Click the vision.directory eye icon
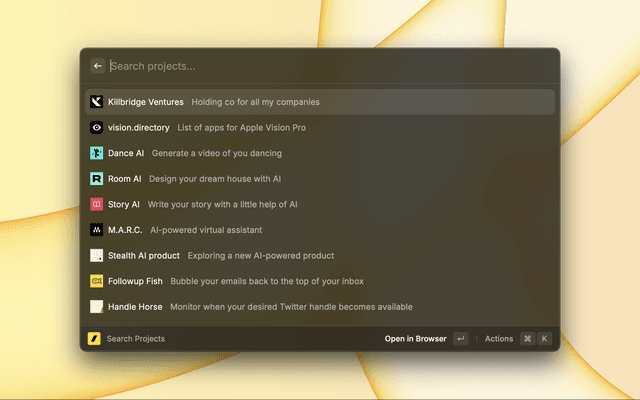The image size is (640, 400). (96, 128)
